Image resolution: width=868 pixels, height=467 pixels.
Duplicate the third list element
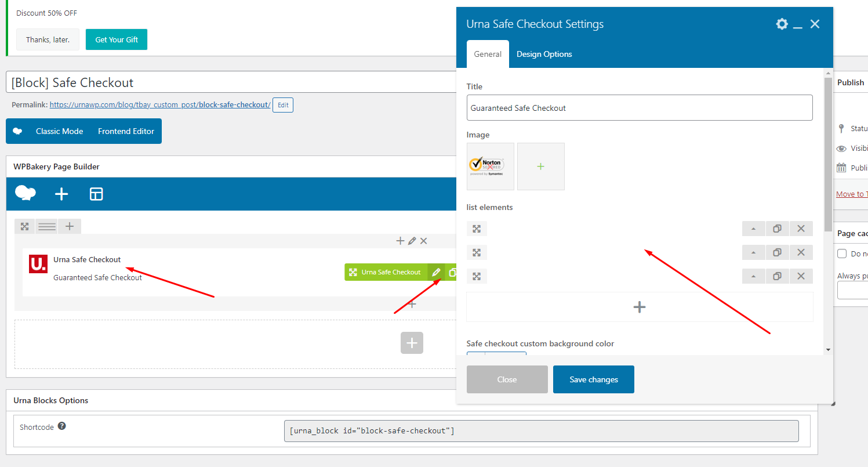(x=778, y=276)
